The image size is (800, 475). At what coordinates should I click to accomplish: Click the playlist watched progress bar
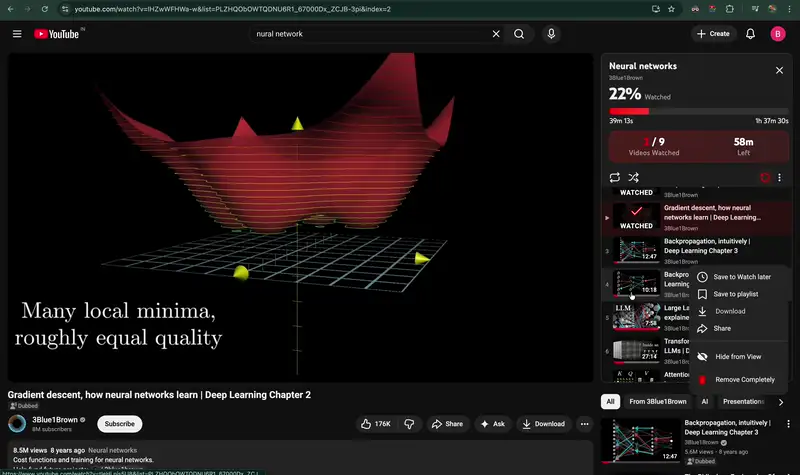click(698, 111)
